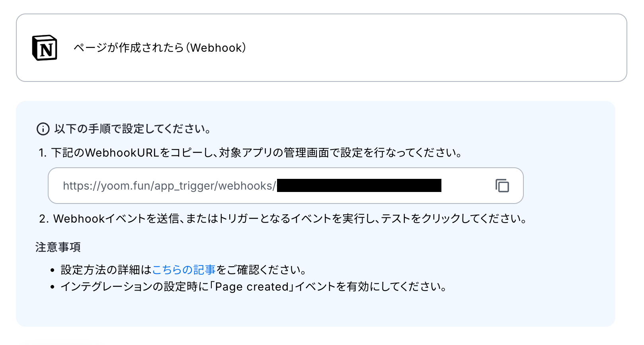The width and height of the screenshot is (644, 345).
Task: Open the こちらの記事 link
Action: pos(183,270)
